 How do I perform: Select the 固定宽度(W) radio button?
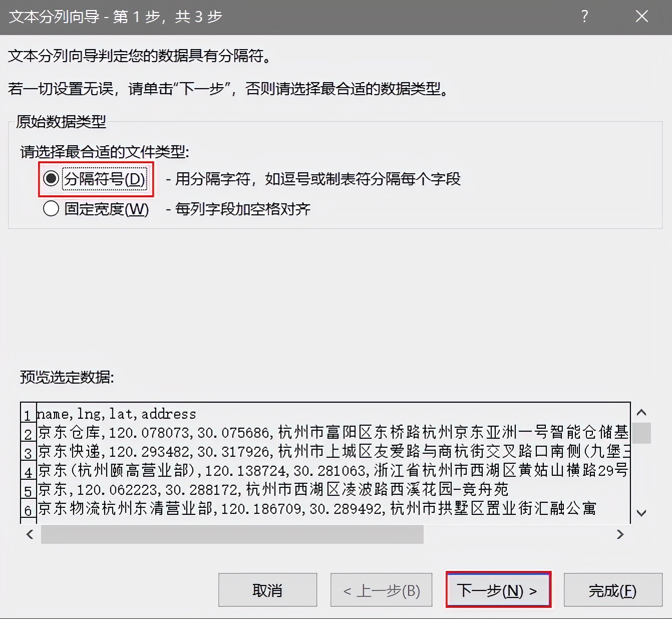coord(51,209)
